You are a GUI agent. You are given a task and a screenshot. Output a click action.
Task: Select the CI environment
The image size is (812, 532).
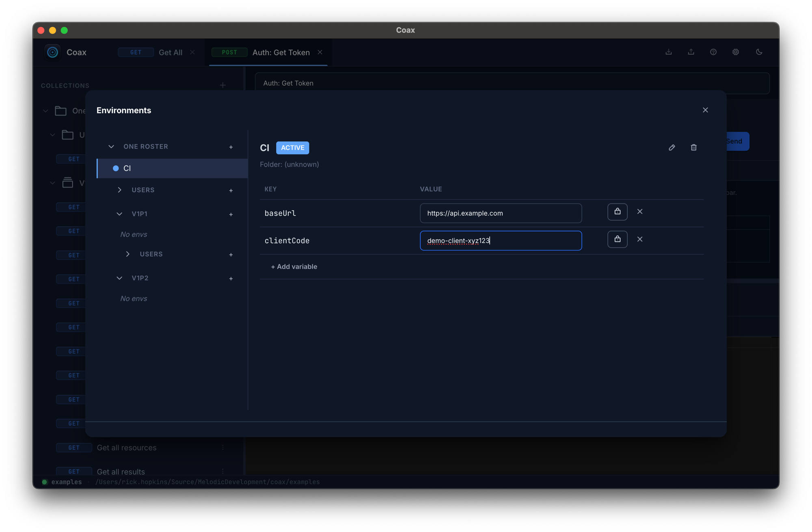(x=172, y=168)
